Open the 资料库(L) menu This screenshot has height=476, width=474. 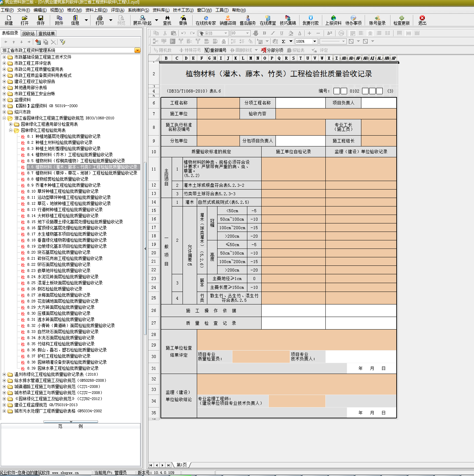pos(161,10)
